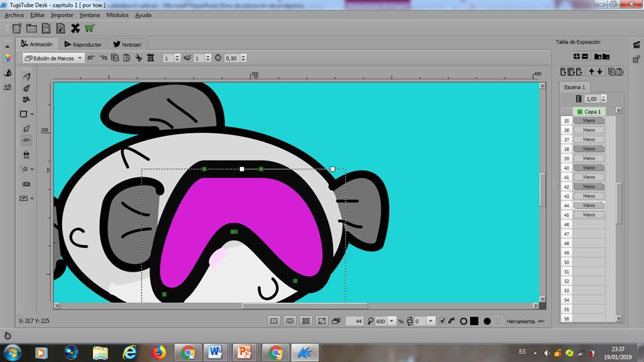Open the Módulos menu
This screenshot has width=644, height=362.
click(x=118, y=15)
